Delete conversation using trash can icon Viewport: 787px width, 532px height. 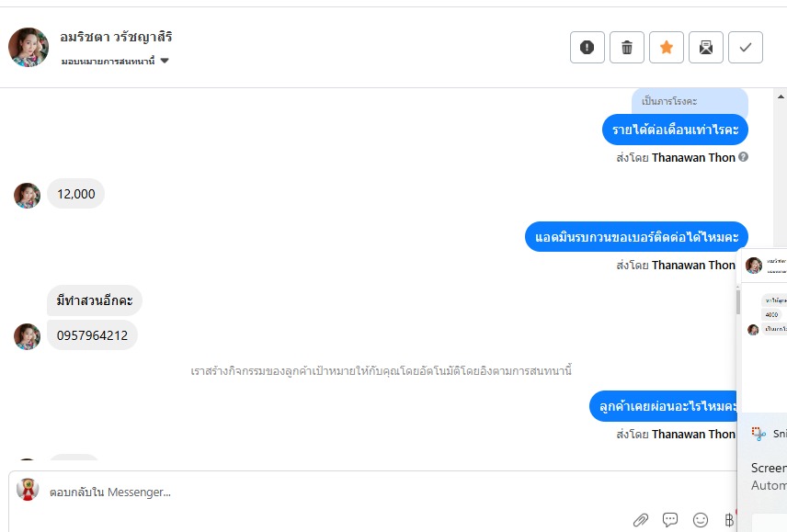(x=627, y=47)
